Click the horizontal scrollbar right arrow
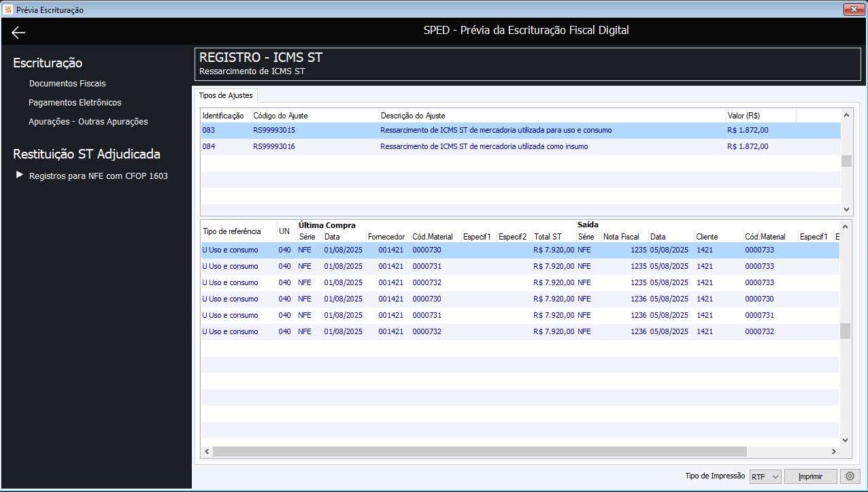The width and height of the screenshot is (868, 492). pos(833,451)
